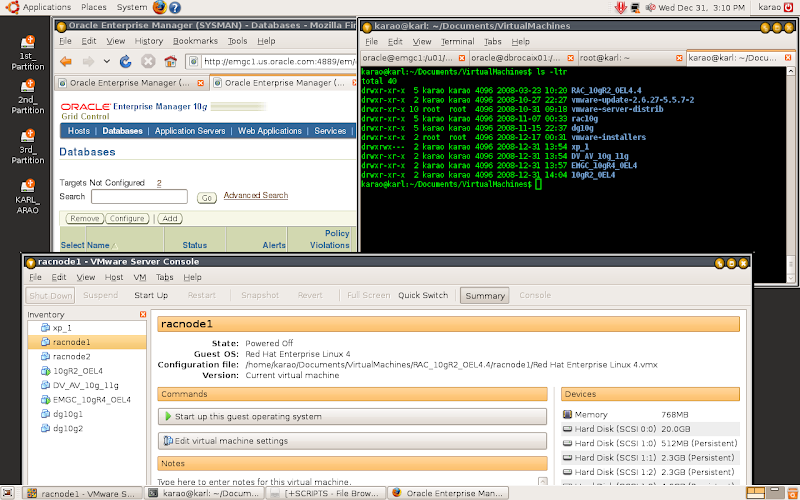Screen dimensions: 800x500
Task: Open the Advanced Search link
Action: point(256,195)
